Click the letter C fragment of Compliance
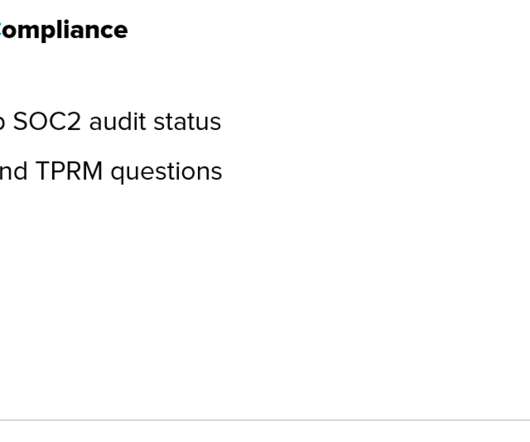Screen dimensions: 530x442 click(1, 31)
